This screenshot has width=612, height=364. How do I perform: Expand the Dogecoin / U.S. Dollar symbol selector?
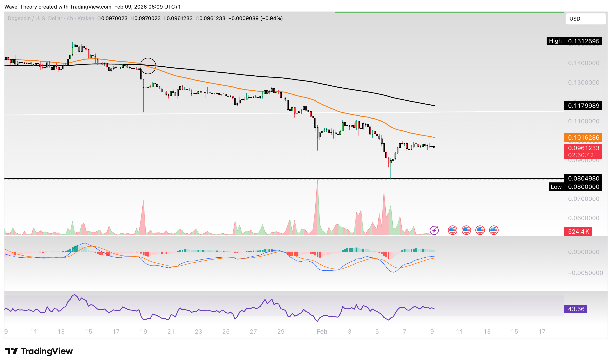tap(34, 18)
